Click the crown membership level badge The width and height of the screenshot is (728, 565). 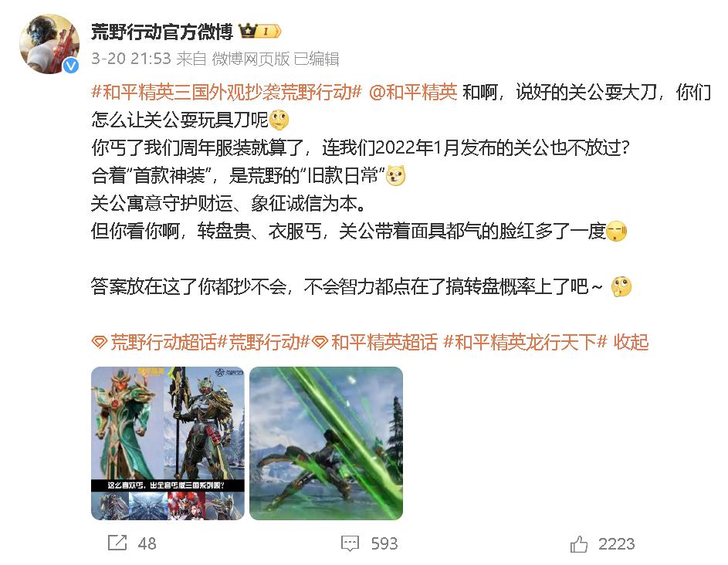coord(260,31)
